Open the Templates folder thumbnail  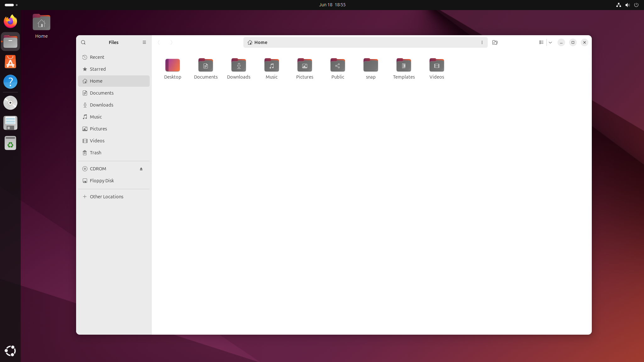point(404,65)
